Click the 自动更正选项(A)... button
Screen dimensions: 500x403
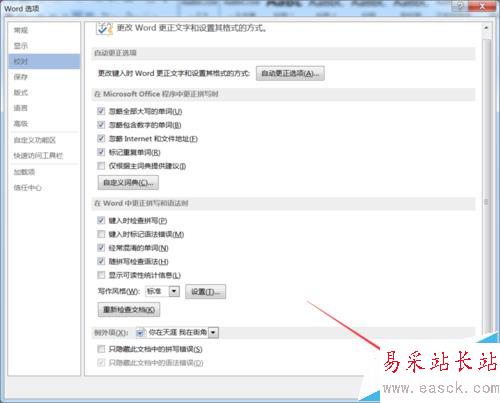coord(290,73)
